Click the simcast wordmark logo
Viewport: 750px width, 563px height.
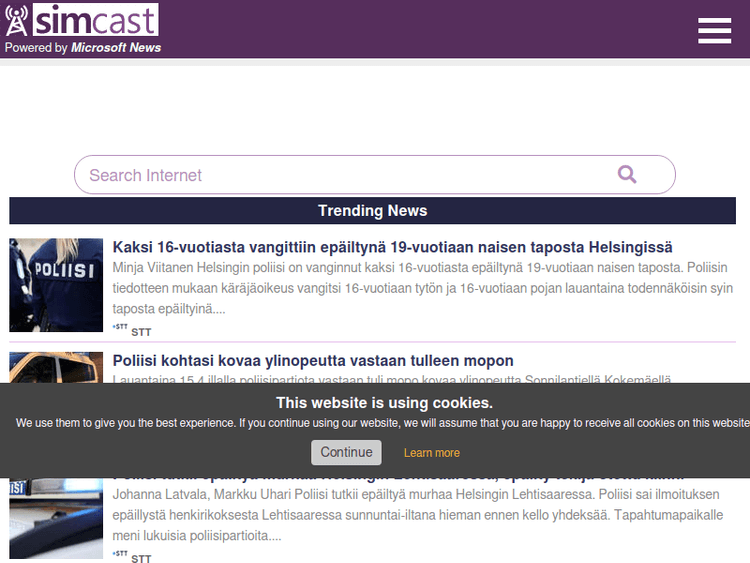(x=95, y=20)
